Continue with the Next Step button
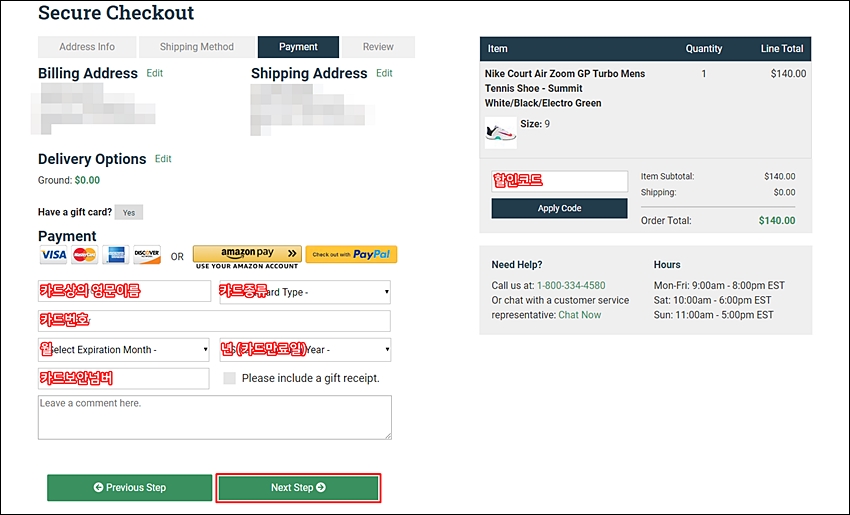Viewport: 850px width, 515px height. pos(298,487)
